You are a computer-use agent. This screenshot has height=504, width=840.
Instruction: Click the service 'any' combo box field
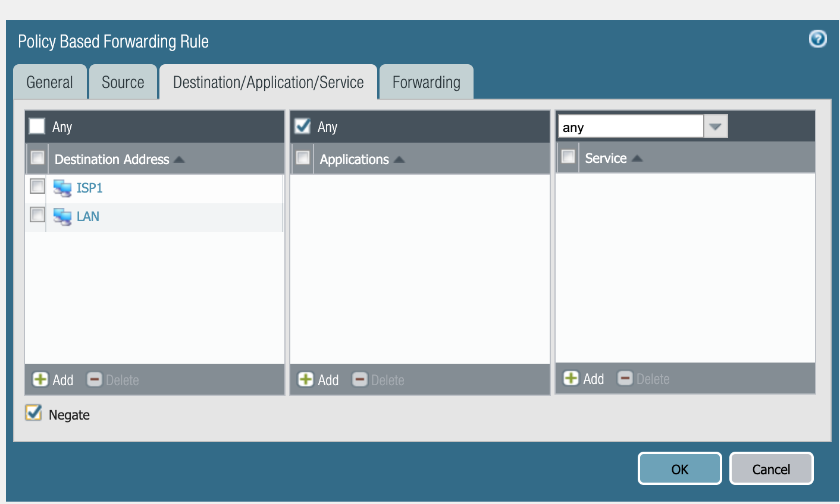pyautogui.click(x=631, y=127)
